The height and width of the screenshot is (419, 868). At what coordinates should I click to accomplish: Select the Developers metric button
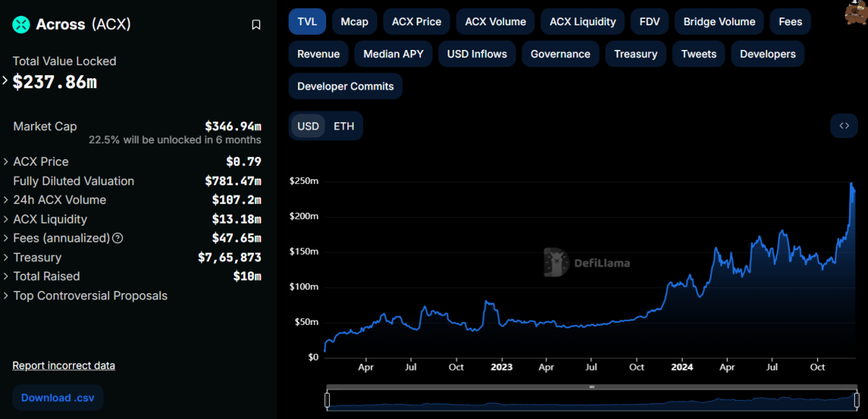(767, 54)
